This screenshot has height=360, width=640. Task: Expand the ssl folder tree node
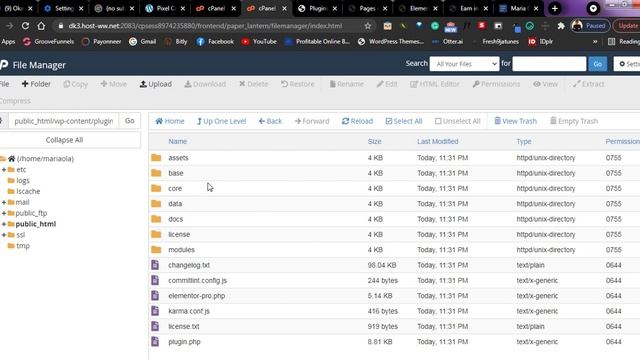(x=4, y=235)
